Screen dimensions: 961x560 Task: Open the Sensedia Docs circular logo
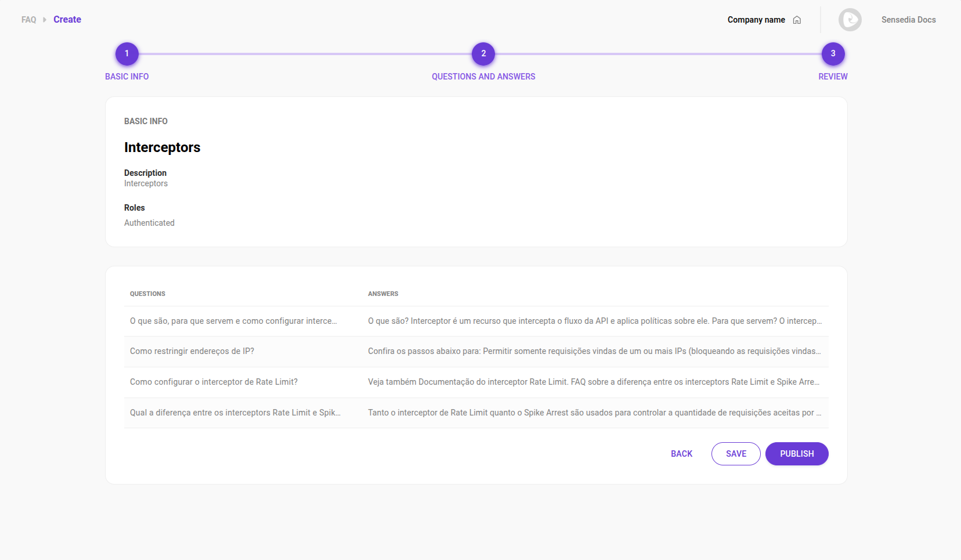tap(850, 19)
